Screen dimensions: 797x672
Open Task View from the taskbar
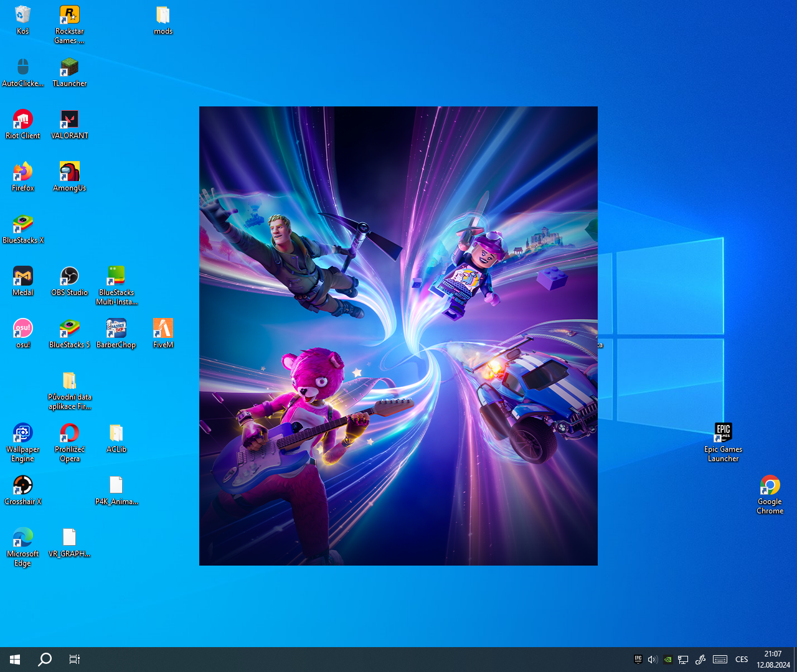point(74,660)
